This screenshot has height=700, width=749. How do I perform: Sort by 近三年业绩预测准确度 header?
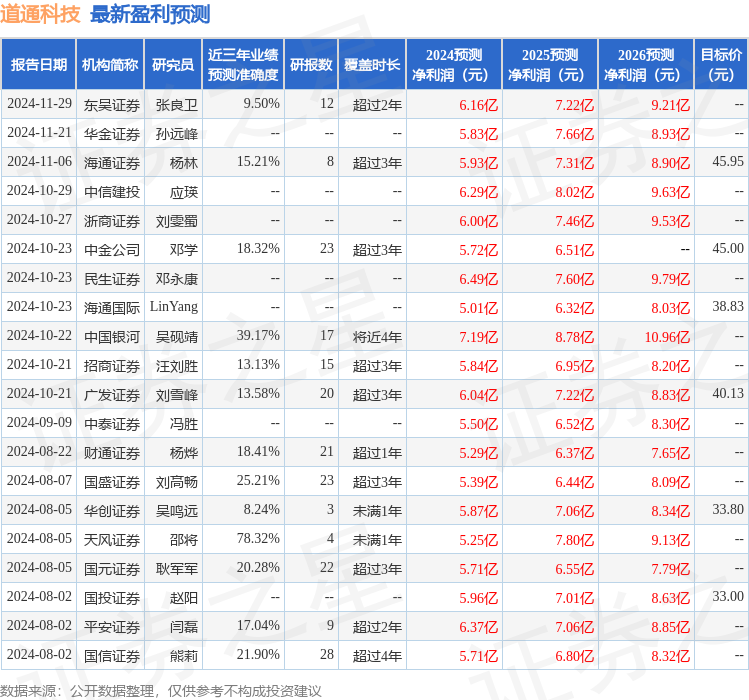(x=243, y=65)
